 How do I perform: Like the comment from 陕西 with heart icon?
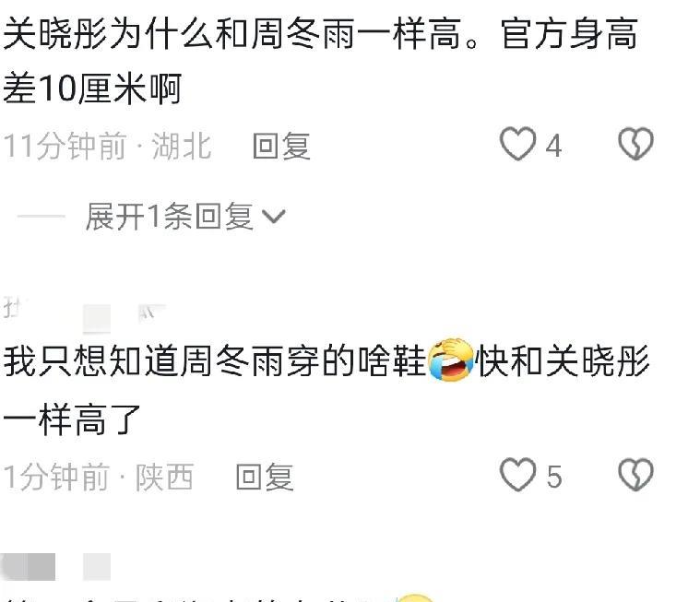517,475
